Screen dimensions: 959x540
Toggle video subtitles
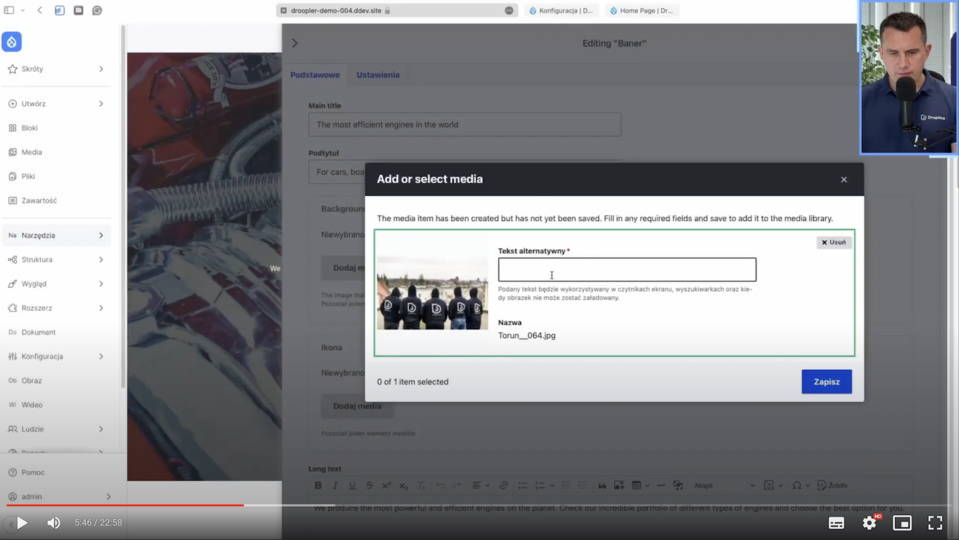(836, 523)
